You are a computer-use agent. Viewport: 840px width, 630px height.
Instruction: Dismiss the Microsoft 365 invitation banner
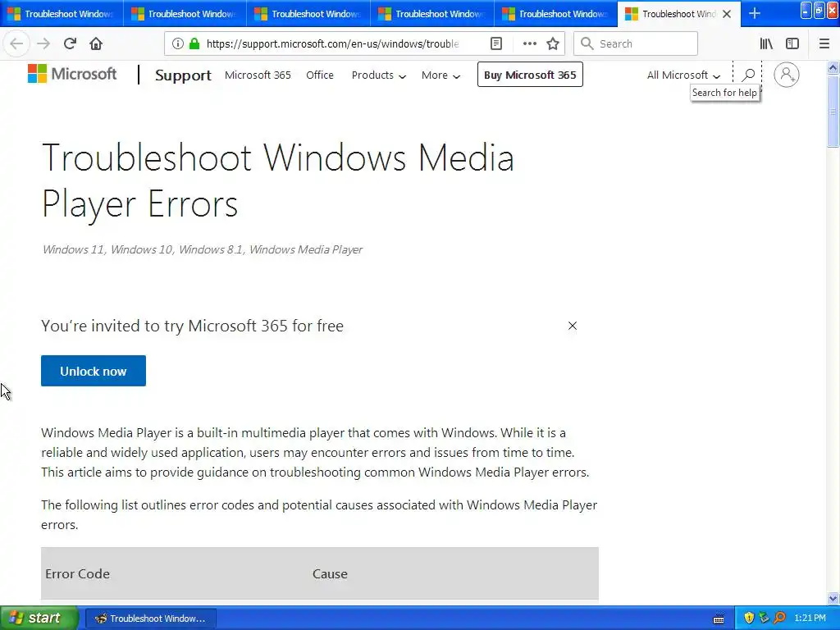tap(572, 326)
